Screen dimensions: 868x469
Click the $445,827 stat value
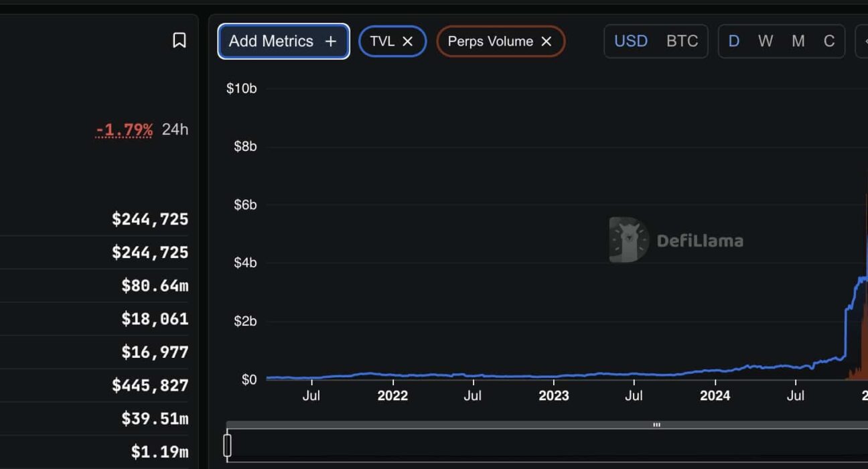coord(150,385)
